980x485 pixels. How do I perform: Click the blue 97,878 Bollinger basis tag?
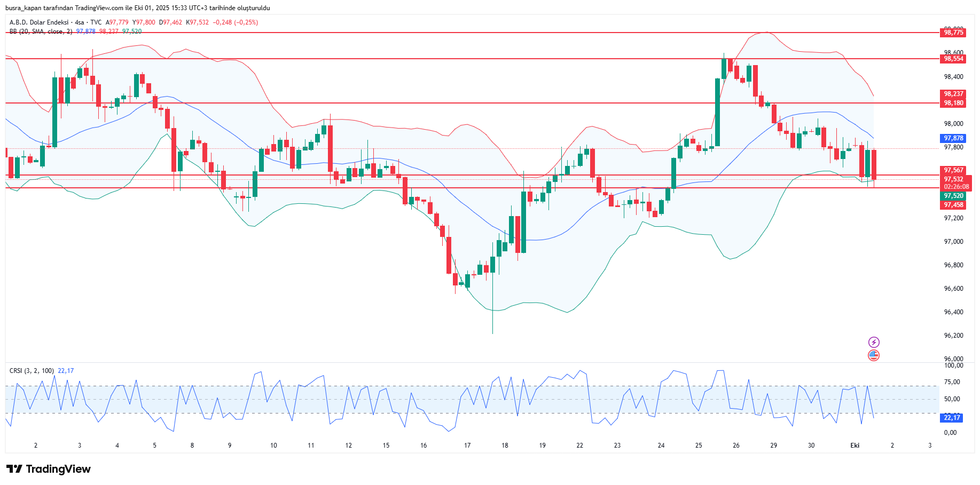[x=953, y=138]
